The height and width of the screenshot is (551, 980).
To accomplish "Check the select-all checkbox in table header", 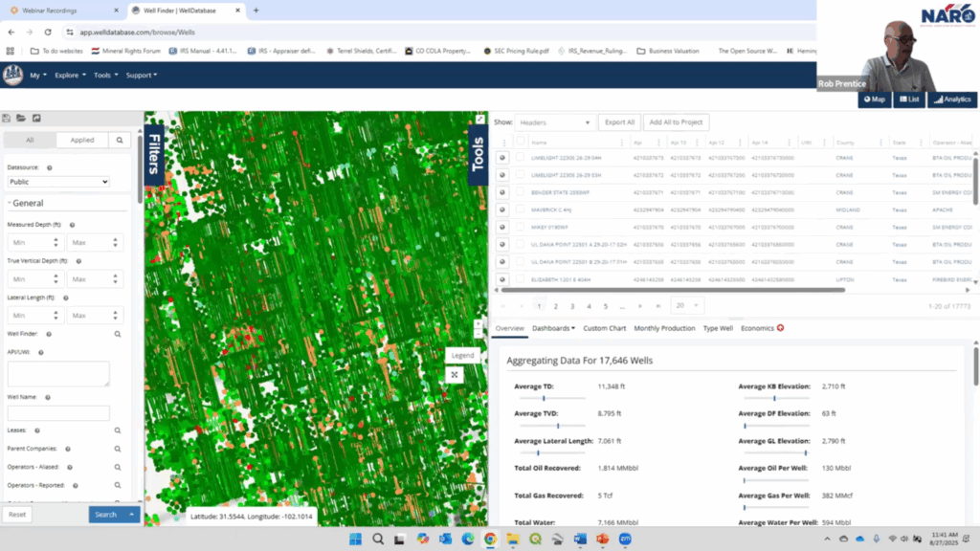I will (521, 142).
